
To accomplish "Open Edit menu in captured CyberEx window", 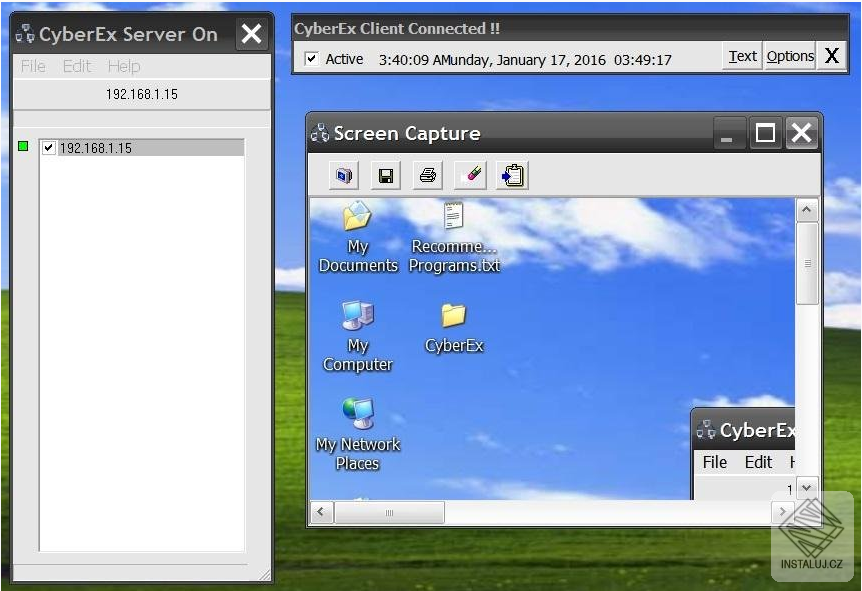I will pos(758,462).
